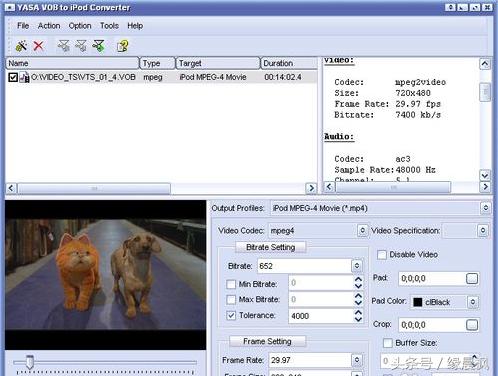The height and width of the screenshot is (376, 498).
Task: Click the Crop input field showing 0,0,0,0
Action: pyautogui.click(x=432, y=325)
